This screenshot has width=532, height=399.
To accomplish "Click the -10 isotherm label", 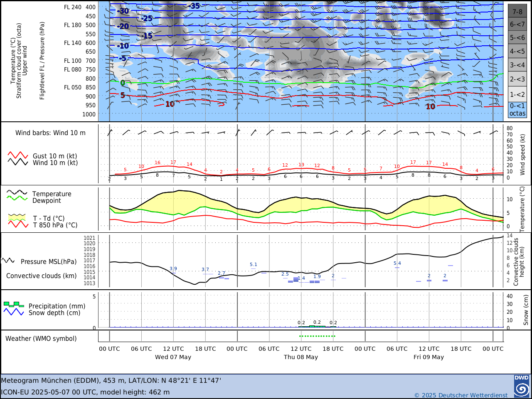I will click(123, 46).
